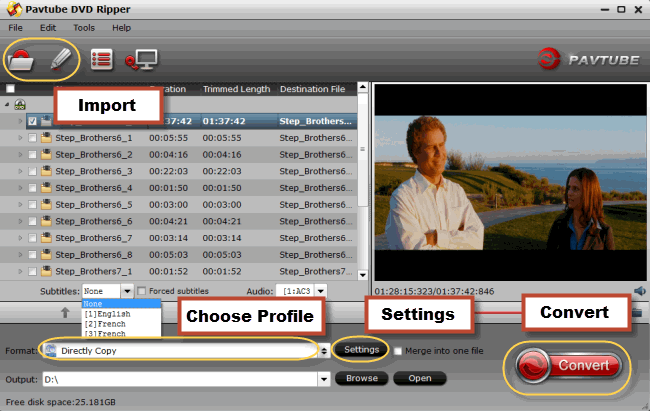Click the Step_Brothers6_4 clip icon
The width and height of the screenshot is (650, 411).
click(46, 188)
